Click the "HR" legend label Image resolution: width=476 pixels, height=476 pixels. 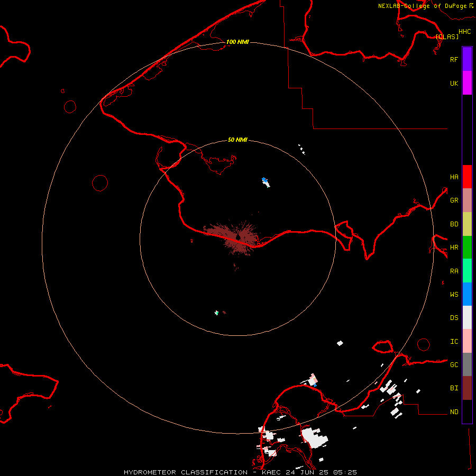454,248
